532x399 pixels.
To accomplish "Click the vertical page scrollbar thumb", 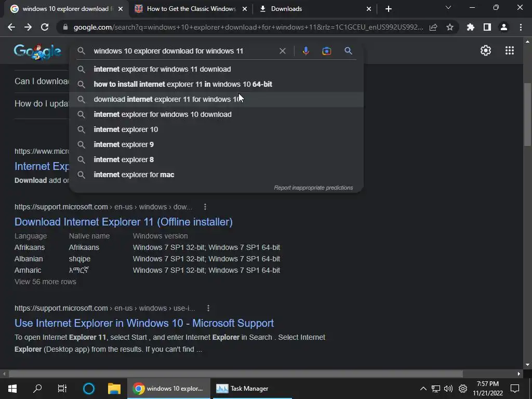I will [528, 115].
